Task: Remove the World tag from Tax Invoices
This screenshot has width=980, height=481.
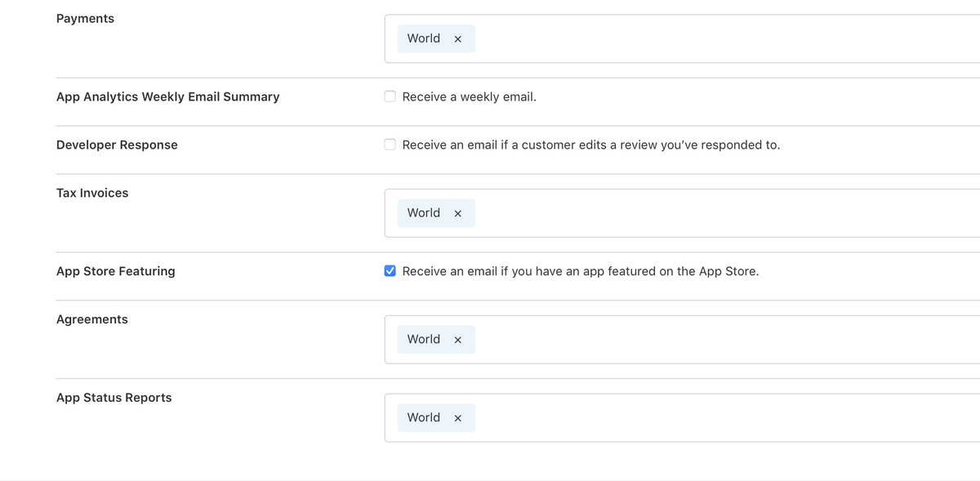Action: pos(458,214)
